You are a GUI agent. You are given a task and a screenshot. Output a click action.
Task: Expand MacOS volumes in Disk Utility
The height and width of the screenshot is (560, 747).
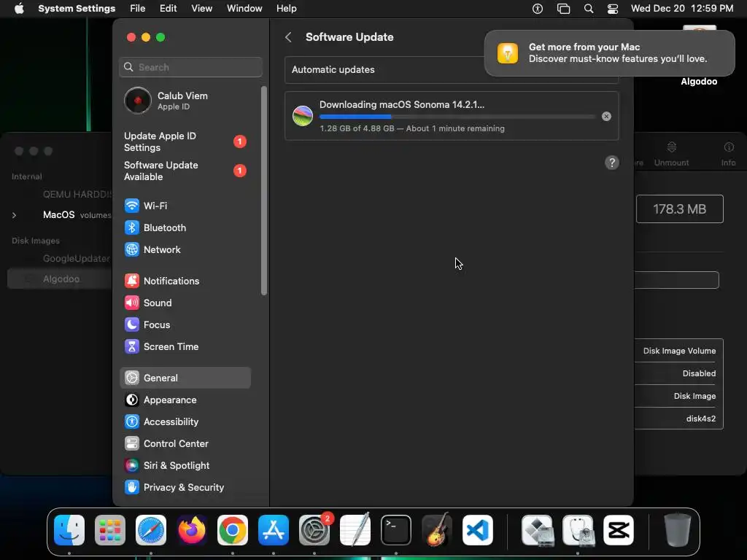(x=15, y=215)
